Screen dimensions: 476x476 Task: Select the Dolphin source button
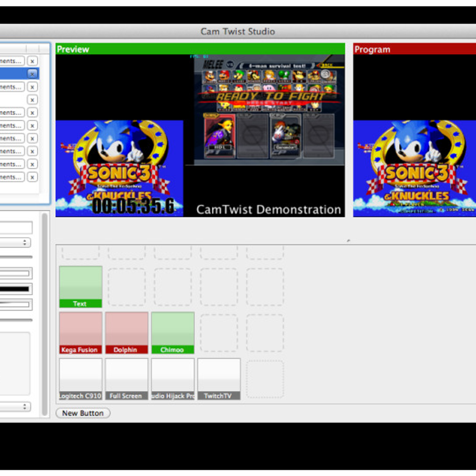click(x=127, y=333)
